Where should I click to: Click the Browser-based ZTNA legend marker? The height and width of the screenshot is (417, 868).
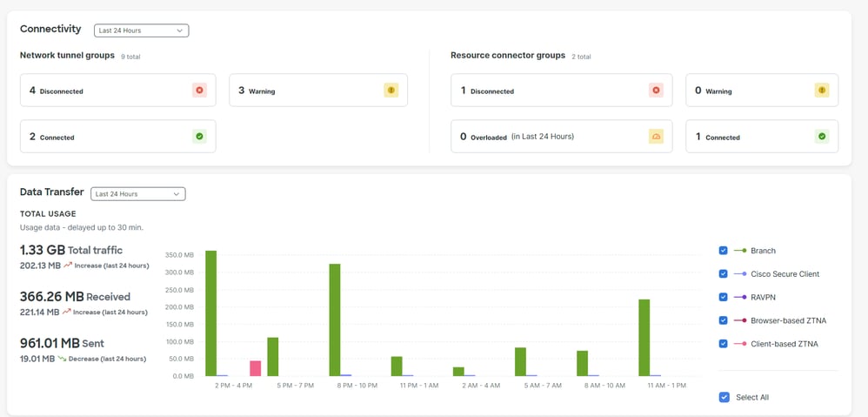pos(740,320)
